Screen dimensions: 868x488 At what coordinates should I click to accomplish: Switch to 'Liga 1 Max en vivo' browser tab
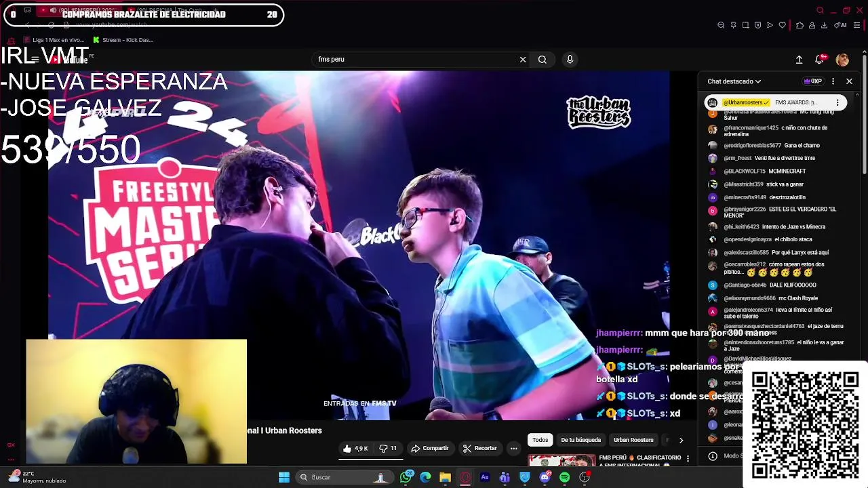point(53,40)
